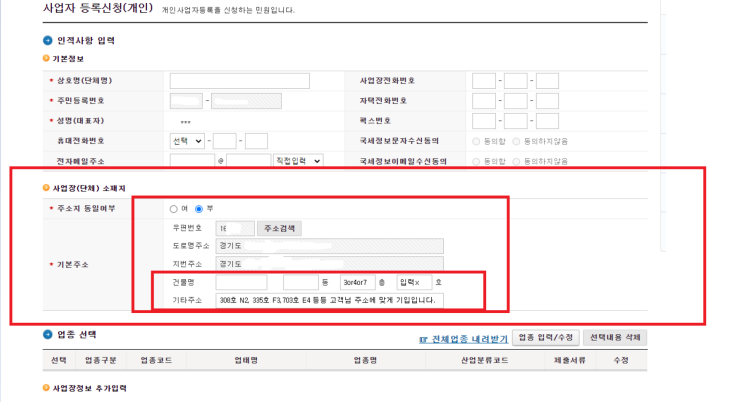The height and width of the screenshot is (402, 743).
Task: Click the last 팩스번호 box
Action: pos(547,121)
